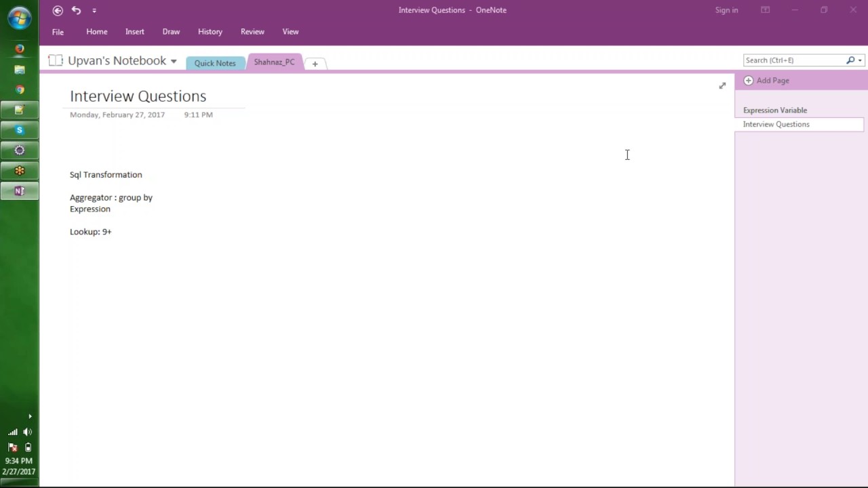The height and width of the screenshot is (488, 868).
Task: Click the 'Lookup: 9+' note line
Action: [91, 232]
